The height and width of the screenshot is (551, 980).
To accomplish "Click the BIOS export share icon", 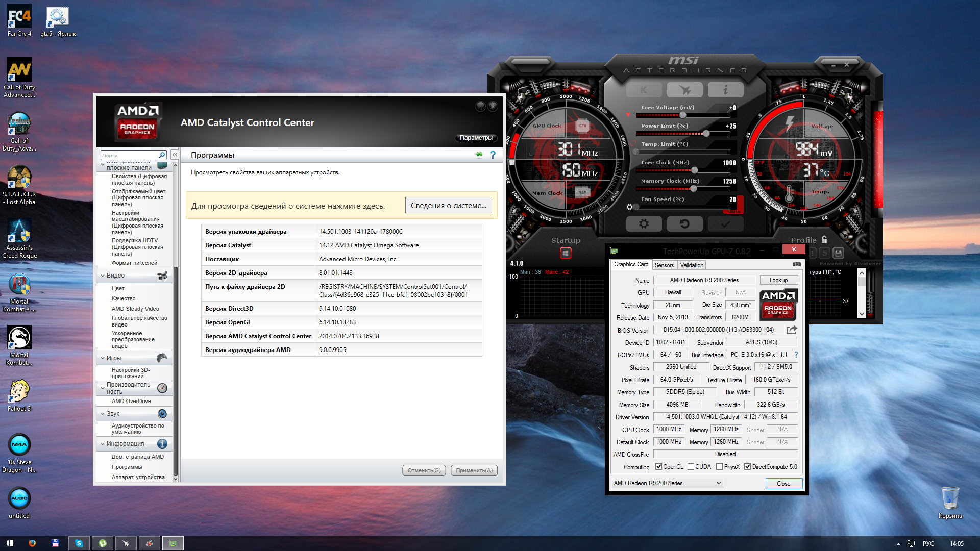I will tap(792, 330).
